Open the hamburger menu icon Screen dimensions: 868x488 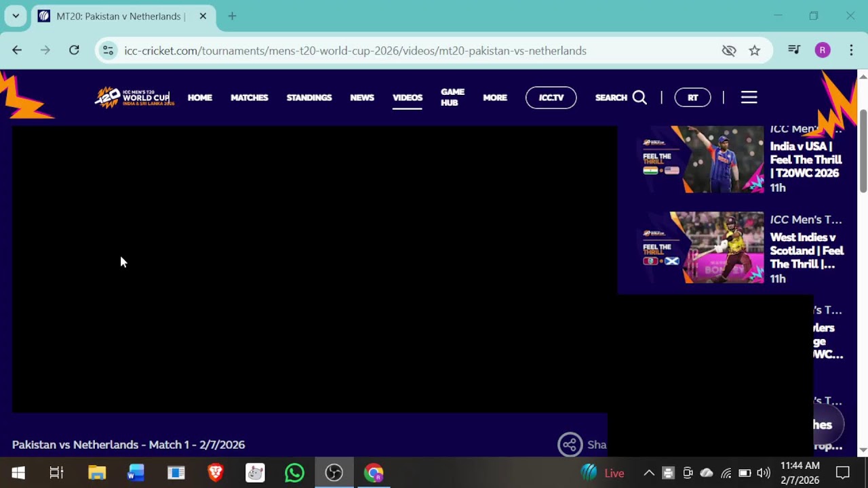coord(749,98)
